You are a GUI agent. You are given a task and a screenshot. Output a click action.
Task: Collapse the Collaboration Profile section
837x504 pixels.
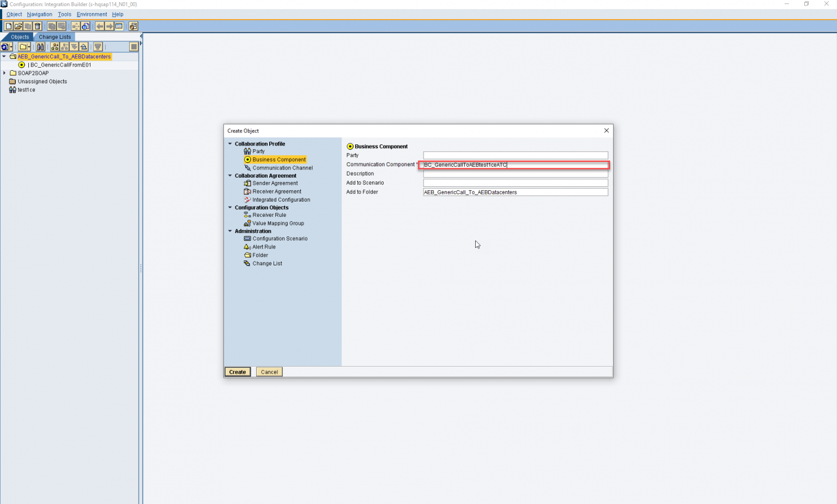(x=229, y=143)
